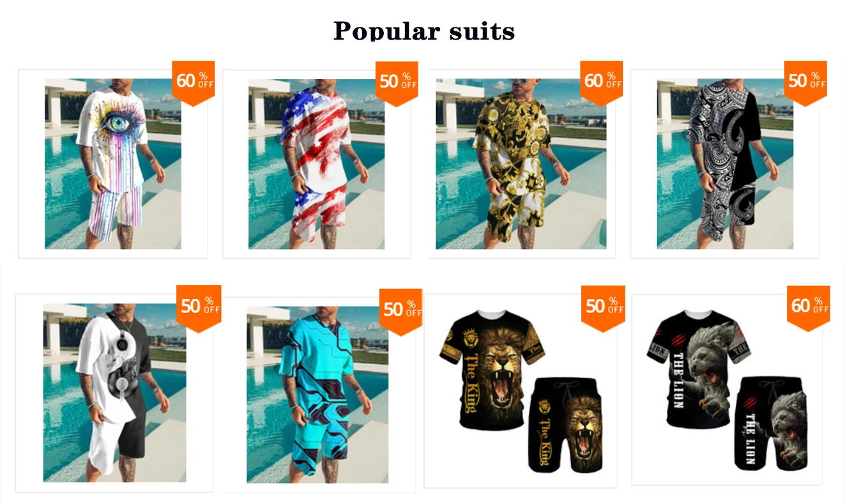The width and height of the screenshot is (845, 504).
Task: Click the Popular suits heading
Action: [423, 31]
